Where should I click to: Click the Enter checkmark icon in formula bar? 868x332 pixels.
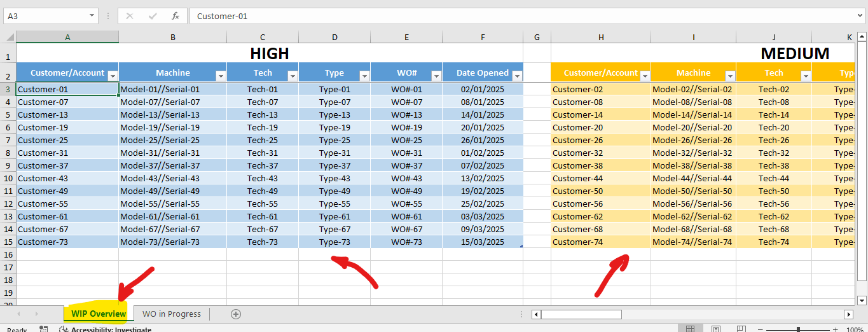point(153,16)
